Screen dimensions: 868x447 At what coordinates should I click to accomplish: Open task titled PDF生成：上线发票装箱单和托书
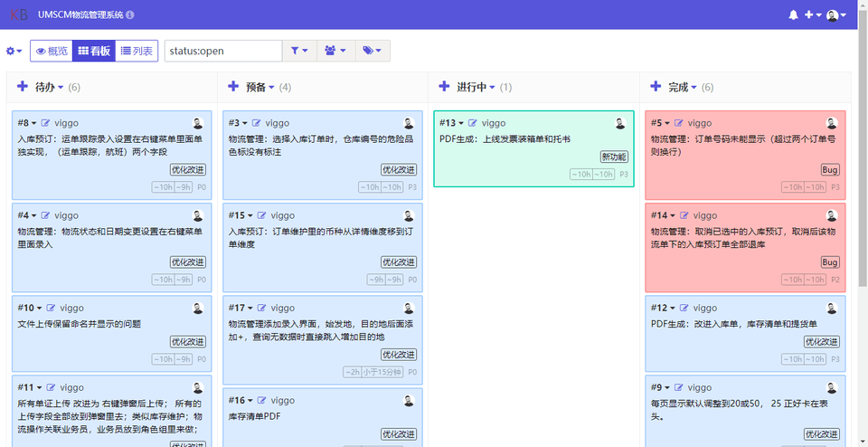[505, 139]
